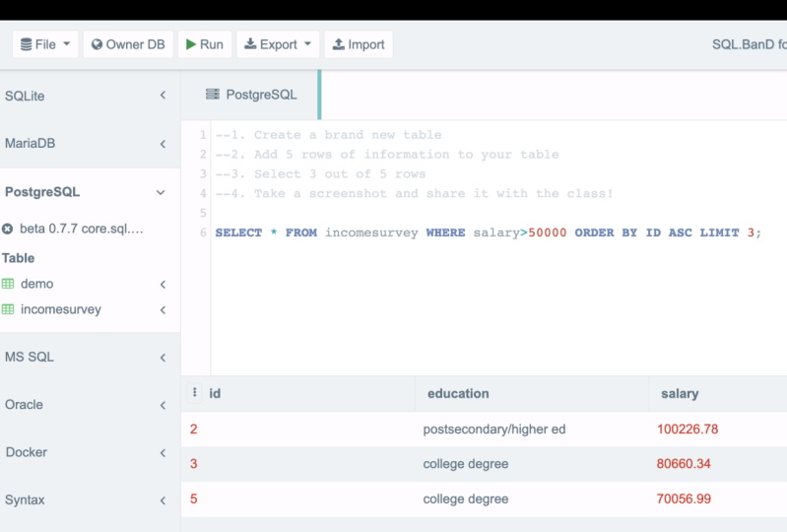Click the salary column header
The image size is (787, 532).
680,393
